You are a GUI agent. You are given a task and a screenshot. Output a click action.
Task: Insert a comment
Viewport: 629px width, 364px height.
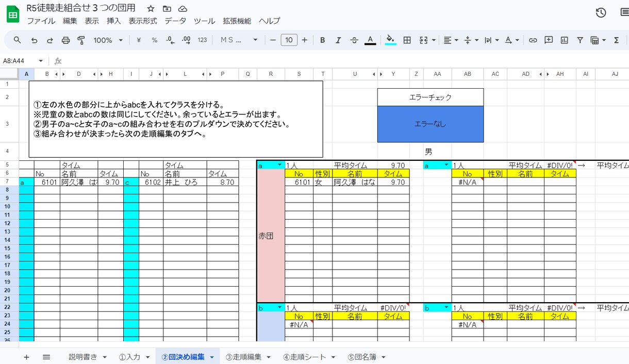549,40
